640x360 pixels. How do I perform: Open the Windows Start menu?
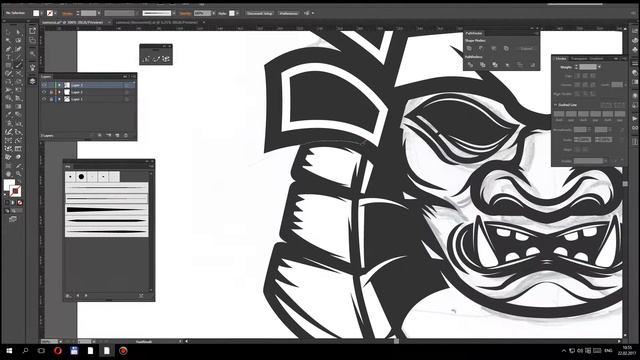click(x=9, y=351)
